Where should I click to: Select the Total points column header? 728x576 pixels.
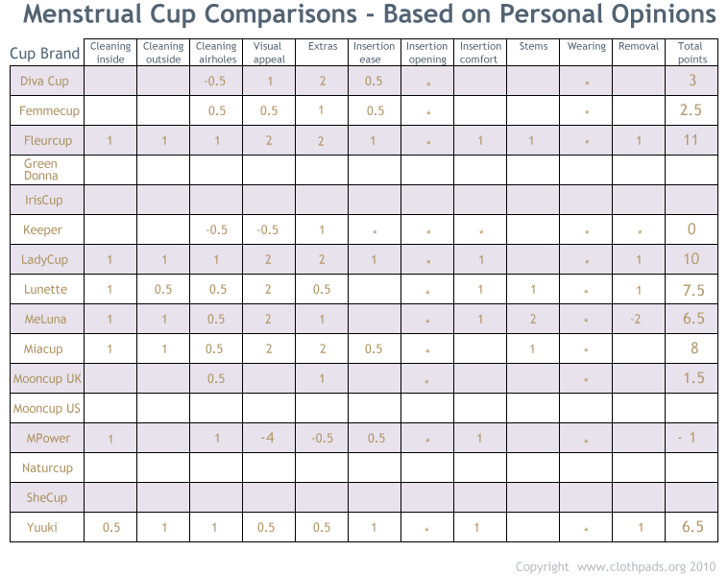692,53
